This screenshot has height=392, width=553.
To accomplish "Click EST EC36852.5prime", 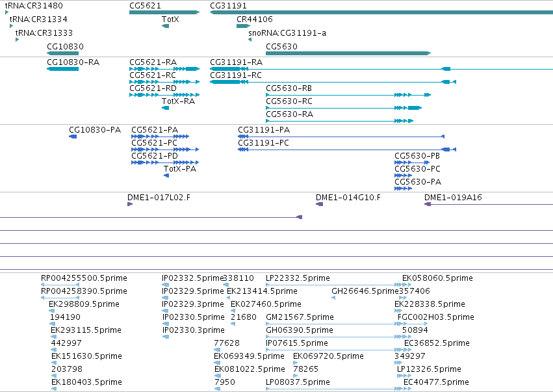I will click(407, 350).
